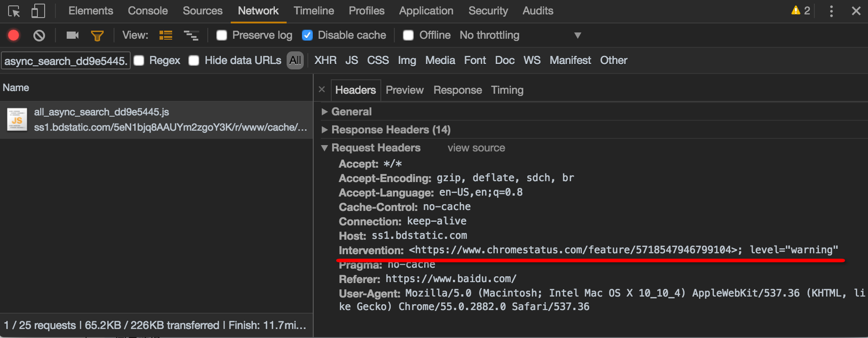868x338 pixels.
Task: Click the view source link
Action: (x=476, y=148)
